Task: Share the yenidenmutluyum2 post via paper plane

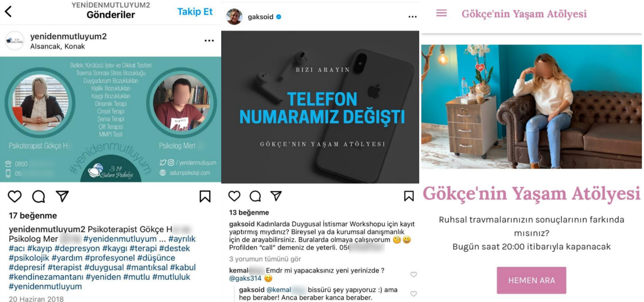Action: click(x=62, y=196)
